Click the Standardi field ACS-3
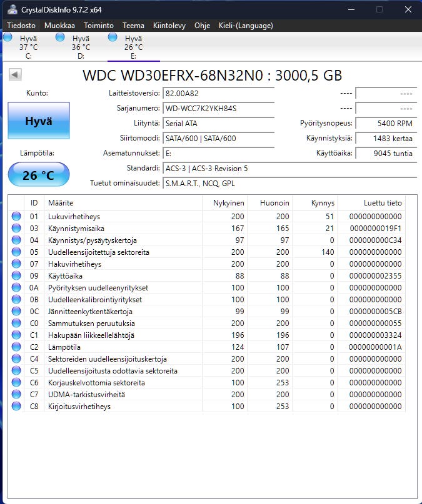Viewport: 422px width, 504px height. point(290,169)
